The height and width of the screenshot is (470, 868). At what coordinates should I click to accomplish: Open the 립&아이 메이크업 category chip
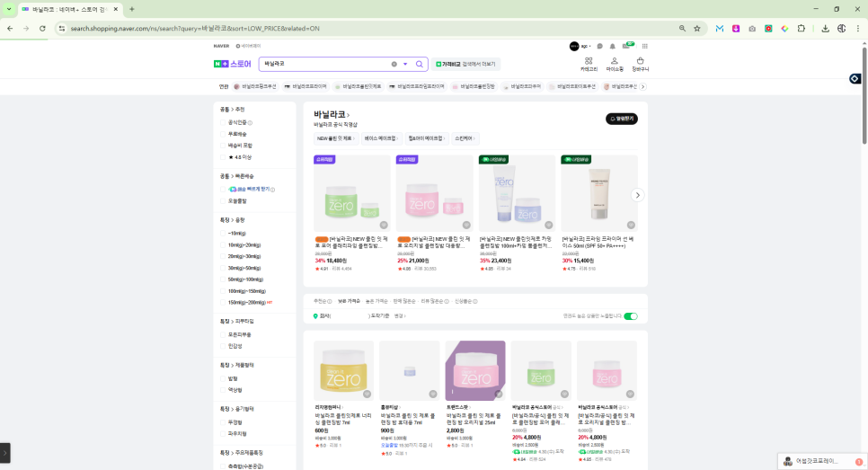click(426, 138)
